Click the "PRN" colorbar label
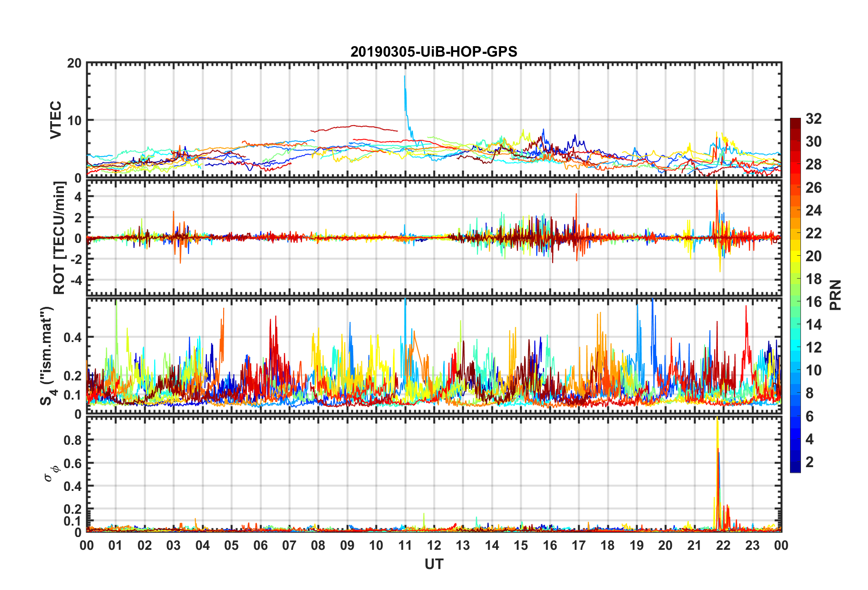 click(x=835, y=295)
